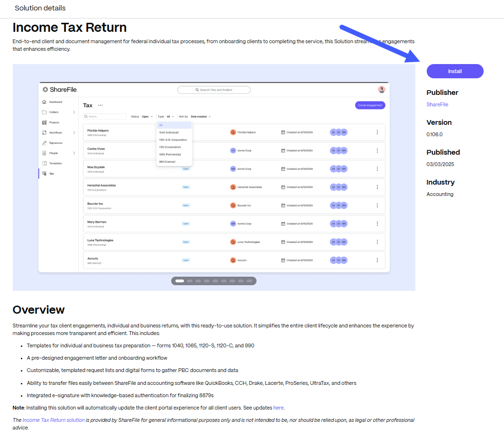The width and height of the screenshot is (504, 438).
Task: Click the Luna Technologies engagement name
Action: point(101,241)
